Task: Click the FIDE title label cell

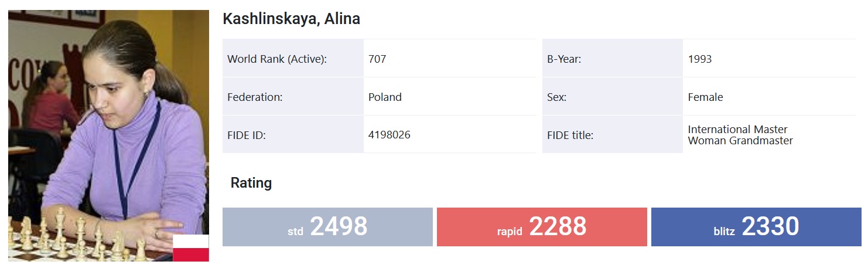Action: click(613, 135)
